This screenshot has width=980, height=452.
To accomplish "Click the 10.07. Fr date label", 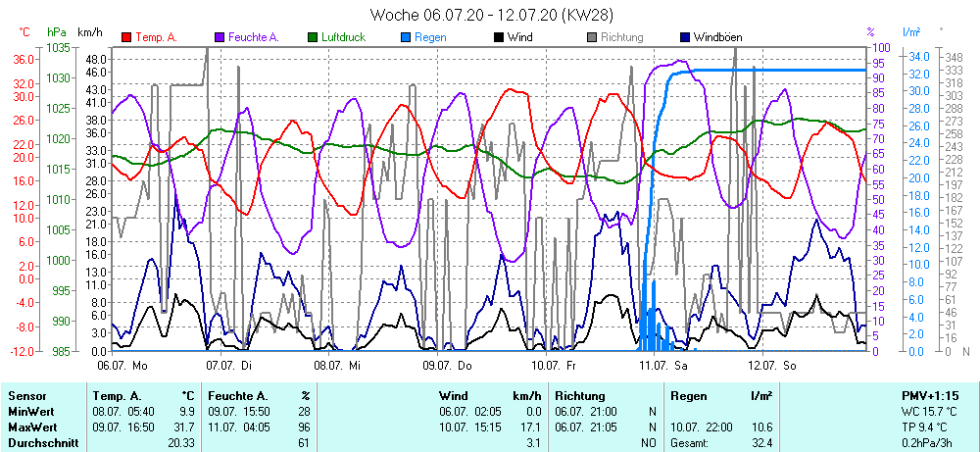I will coord(551,365).
